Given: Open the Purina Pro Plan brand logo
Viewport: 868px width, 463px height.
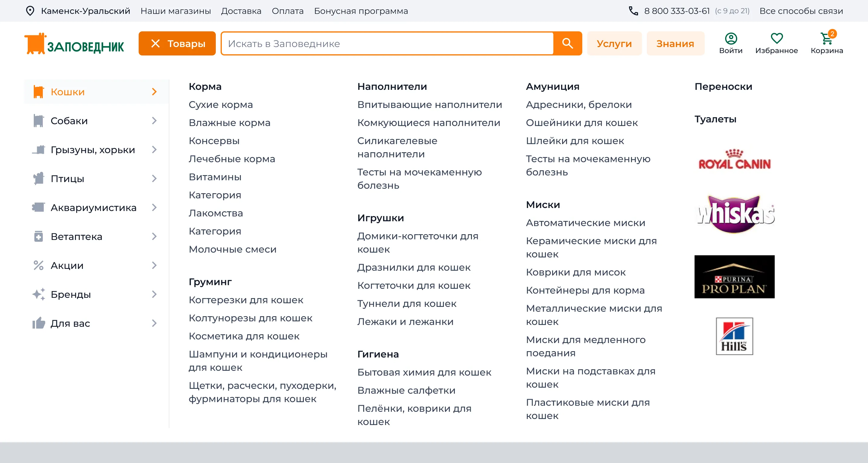Looking at the screenshot, I should click(734, 277).
